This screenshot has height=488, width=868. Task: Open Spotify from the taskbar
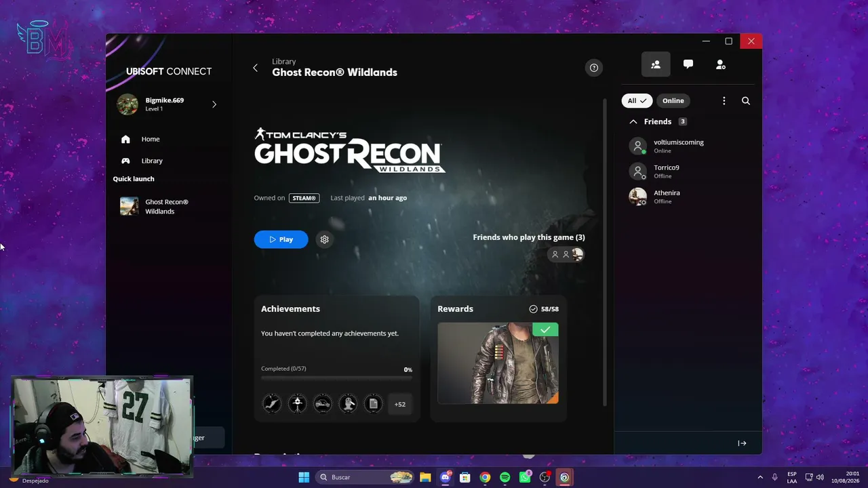pos(505,477)
